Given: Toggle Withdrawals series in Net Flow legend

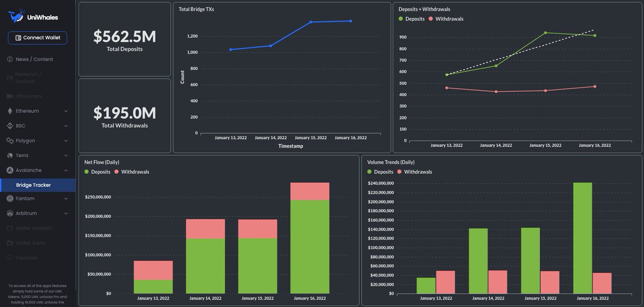Looking at the screenshot, I should tap(132, 172).
